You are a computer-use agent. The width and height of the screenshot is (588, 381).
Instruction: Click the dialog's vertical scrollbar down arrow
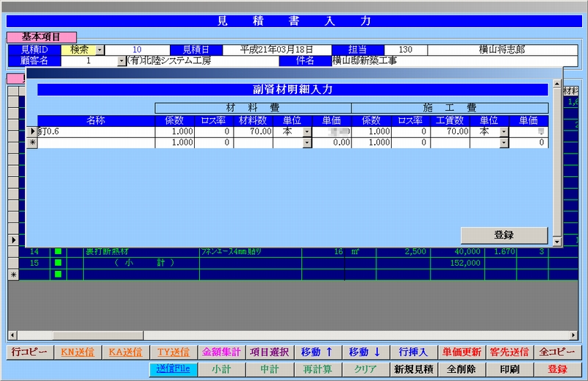pyautogui.click(x=556, y=242)
